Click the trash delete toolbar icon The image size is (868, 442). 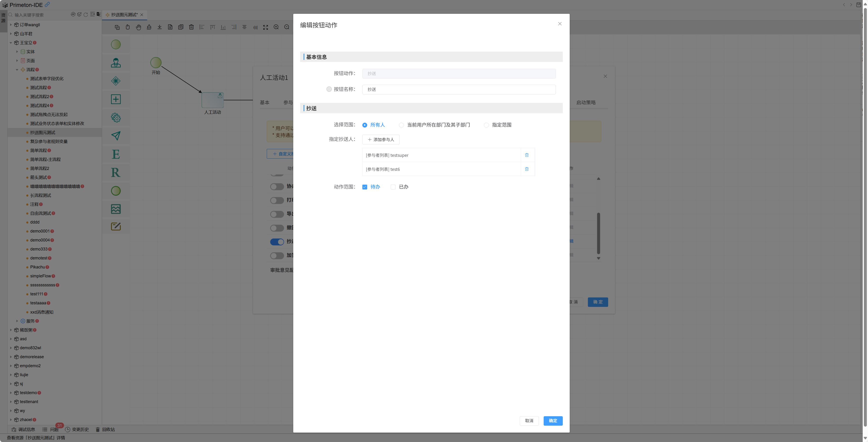click(191, 27)
